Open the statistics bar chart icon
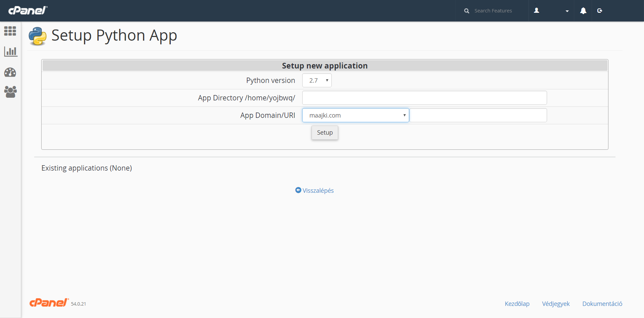Screen dimensions: 644x318 click(x=10, y=51)
